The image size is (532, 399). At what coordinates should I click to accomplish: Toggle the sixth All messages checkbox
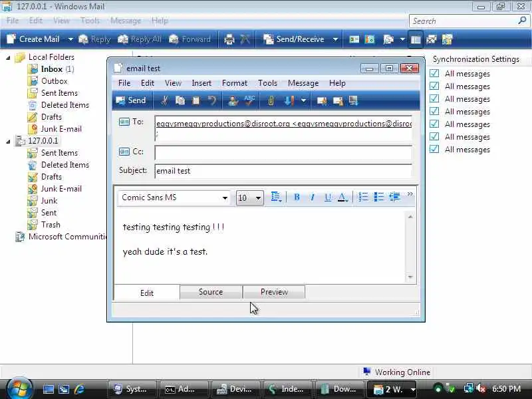click(434, 136)
